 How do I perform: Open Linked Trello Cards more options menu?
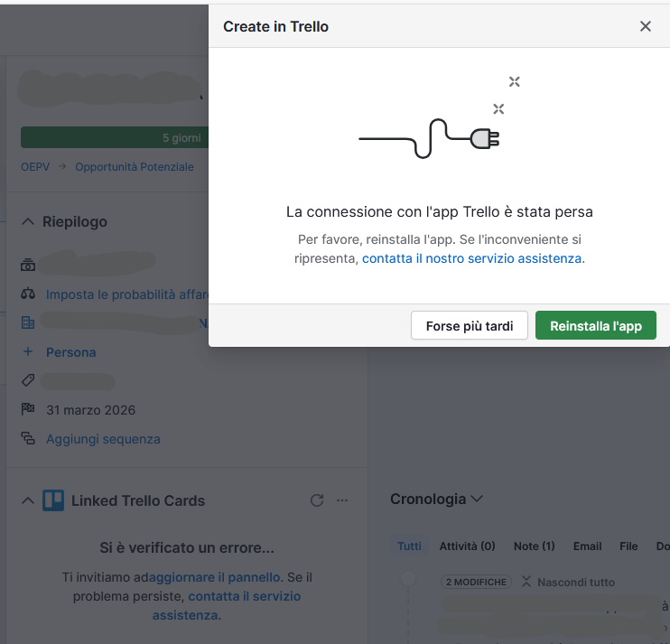[342, 500]
